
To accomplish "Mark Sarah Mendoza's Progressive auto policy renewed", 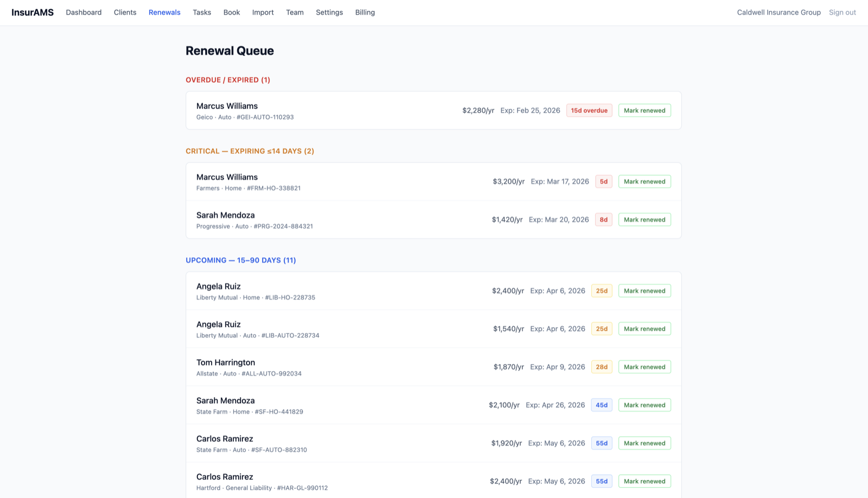I will [x=644, y=219].
